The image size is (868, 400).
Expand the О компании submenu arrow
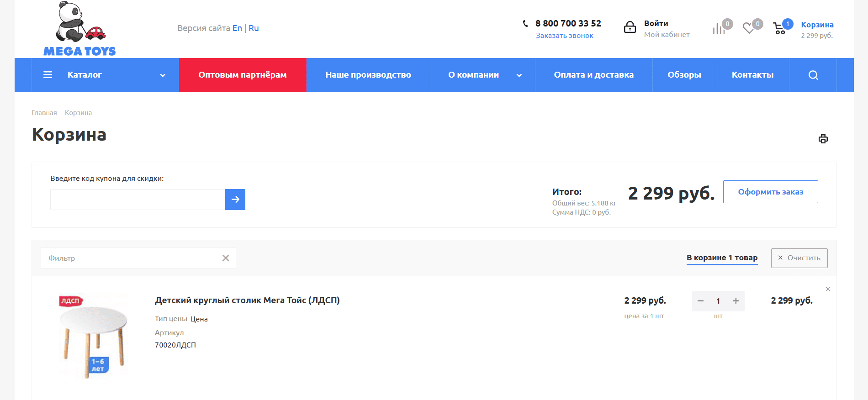click(519, 75)
